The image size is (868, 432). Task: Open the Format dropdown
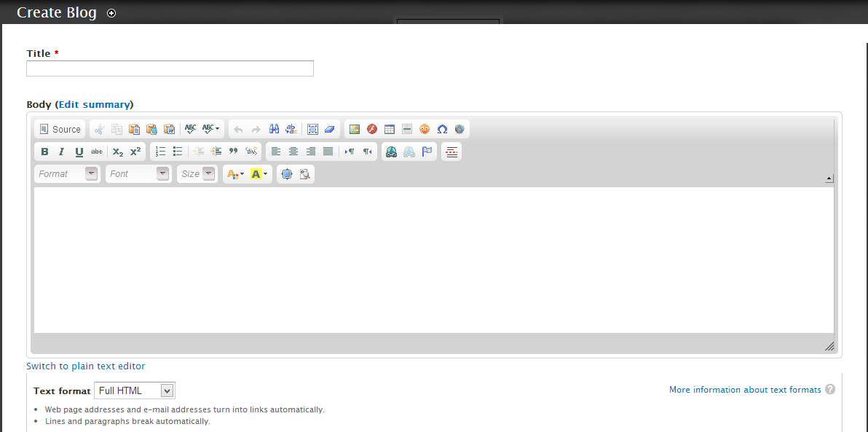67,174
